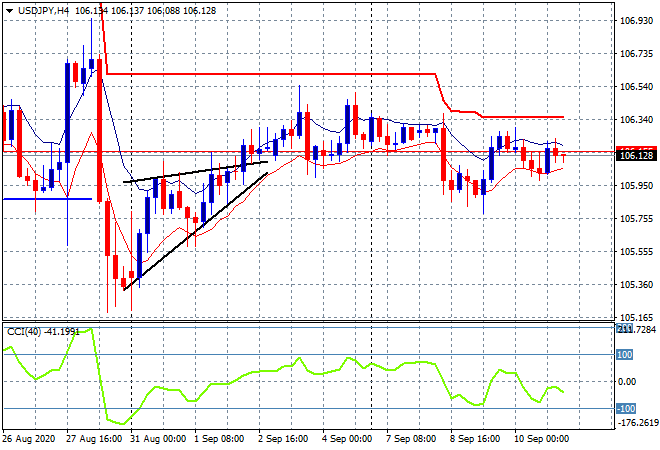Viewport: 660px width, 450px height.
Task: Click the CCI -176.2619 minimum label
Action: (x=638, y=422)
